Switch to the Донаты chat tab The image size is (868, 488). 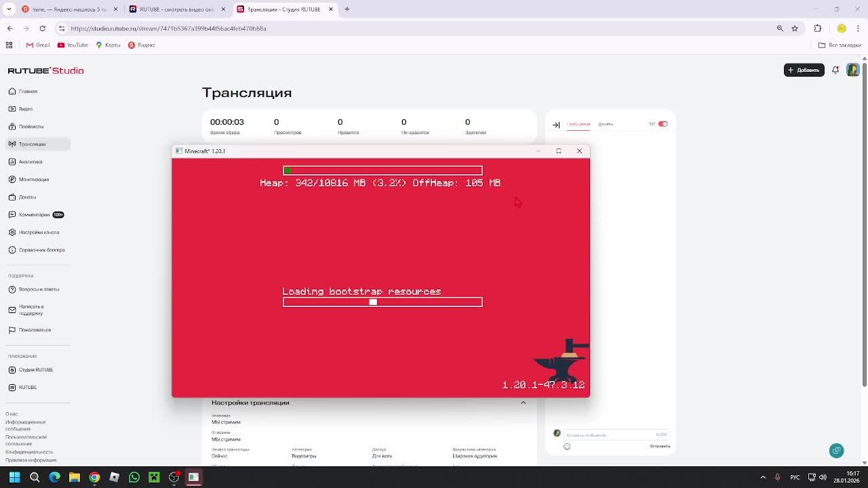tap(606, 124)
